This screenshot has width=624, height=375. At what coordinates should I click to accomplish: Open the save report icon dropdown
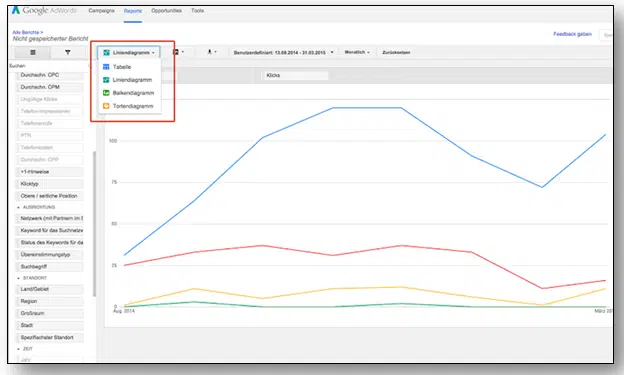pos(178,52)
